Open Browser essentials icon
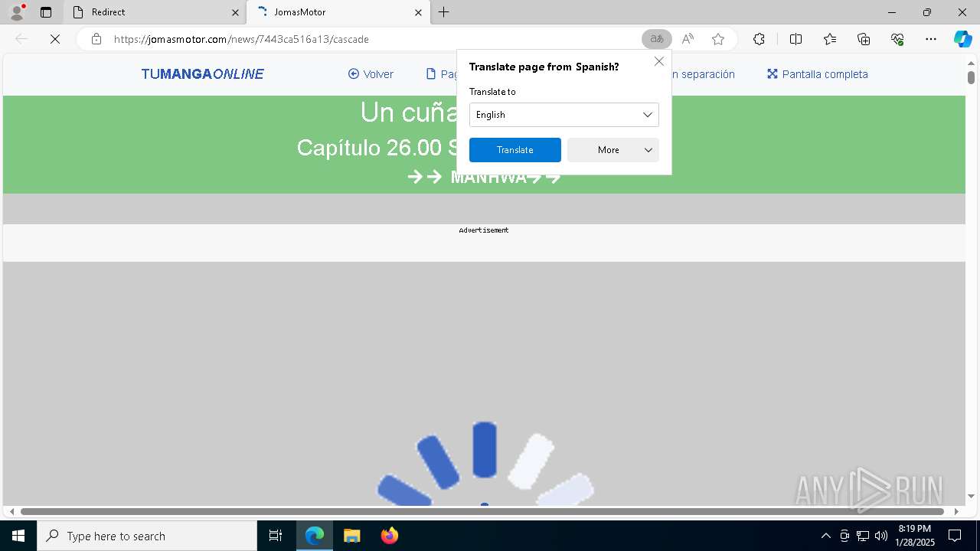The width and height of the screenshot is (980, 551). tap(897, 39)
